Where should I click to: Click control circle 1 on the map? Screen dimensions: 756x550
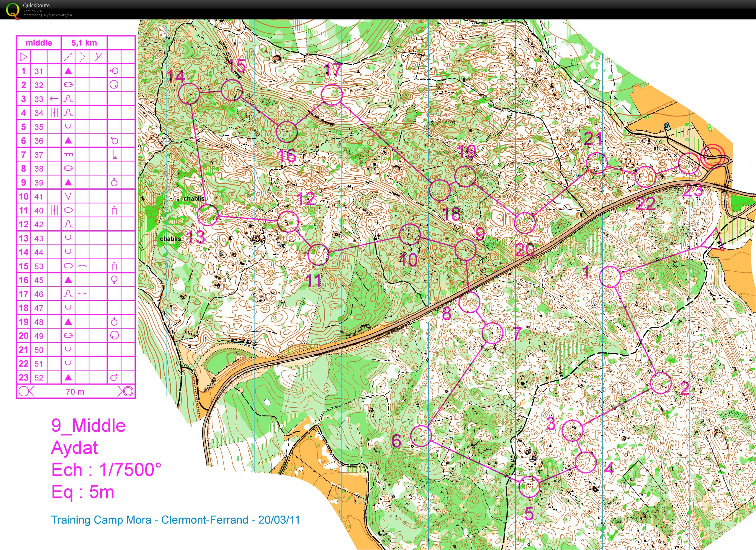coord(610,277)
